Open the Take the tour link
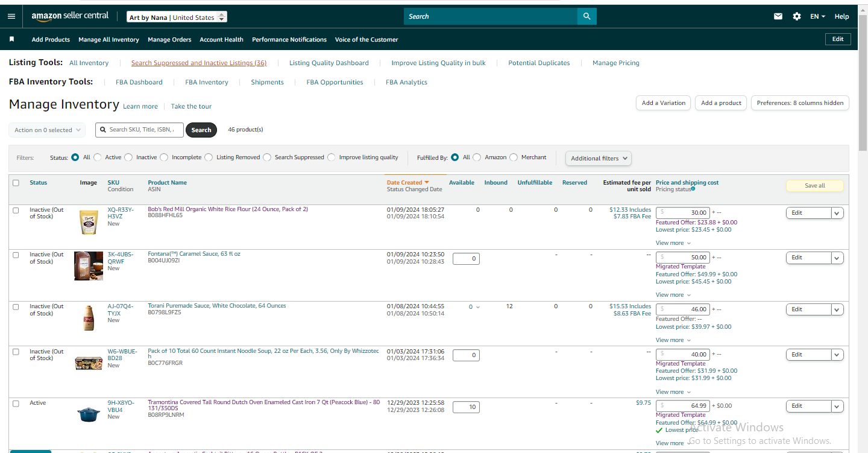This screenshot has height=453, width=868. coord(191,106)
